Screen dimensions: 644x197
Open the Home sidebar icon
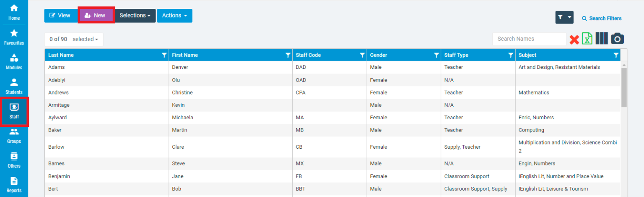coord(14,12)
